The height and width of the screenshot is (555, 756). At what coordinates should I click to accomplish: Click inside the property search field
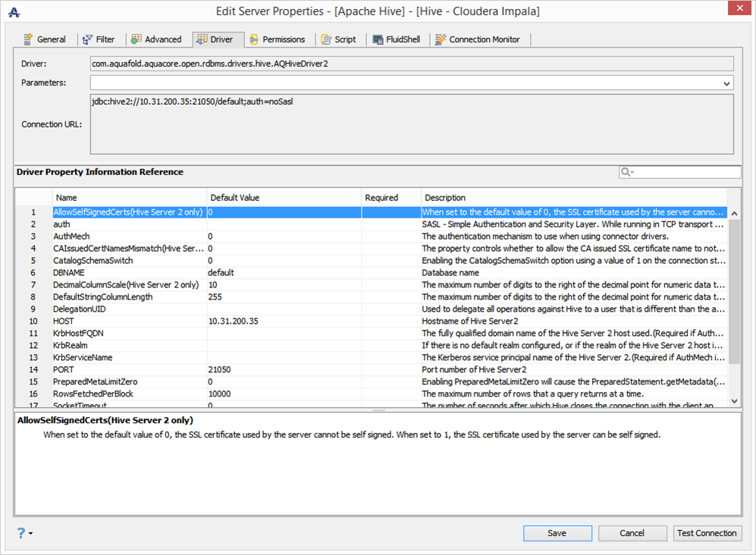pos(686,173)
